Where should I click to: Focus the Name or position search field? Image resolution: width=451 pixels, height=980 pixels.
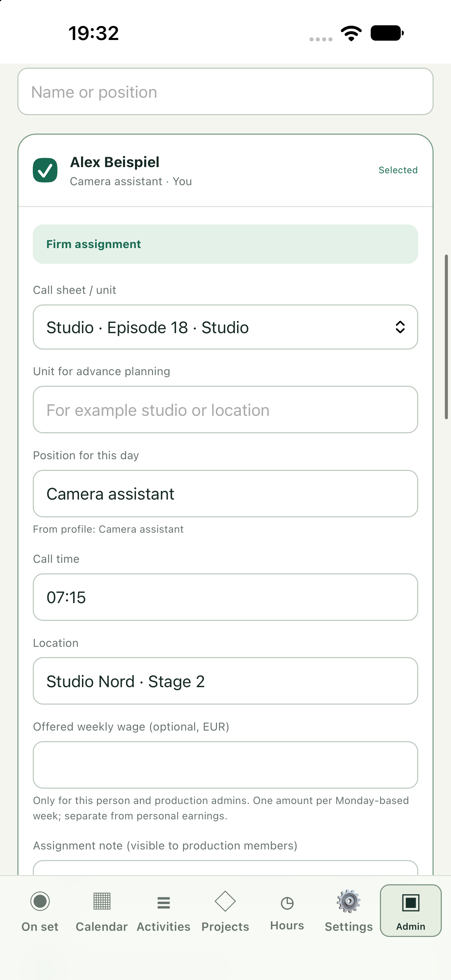[225, 92]
